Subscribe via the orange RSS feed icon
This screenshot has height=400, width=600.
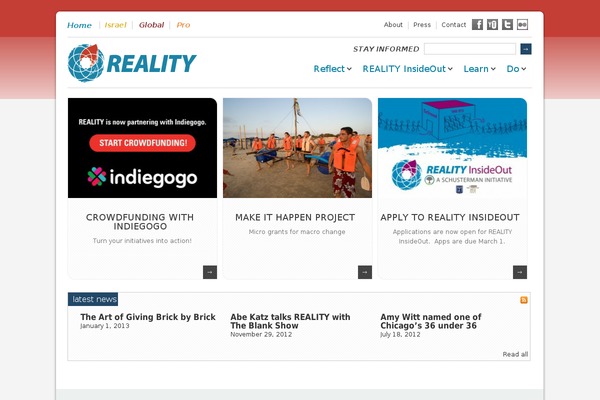pyautogui.click(x=524, y=300)
